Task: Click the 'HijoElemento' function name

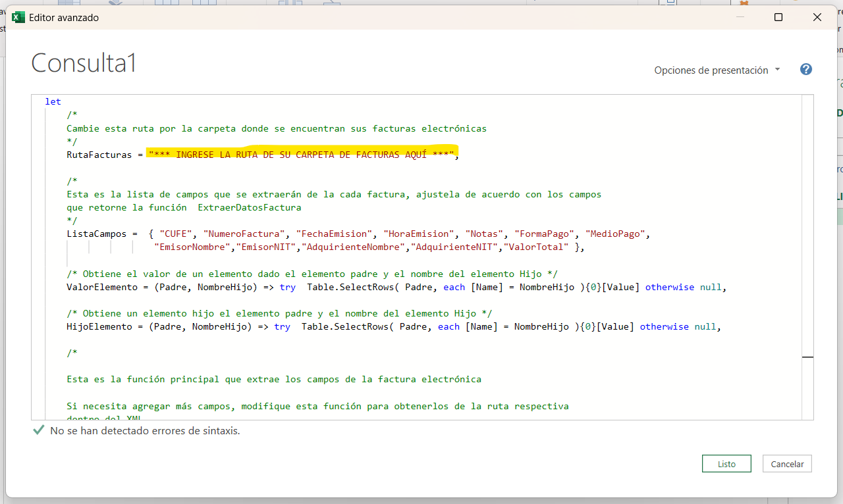Action: (99, 326)
